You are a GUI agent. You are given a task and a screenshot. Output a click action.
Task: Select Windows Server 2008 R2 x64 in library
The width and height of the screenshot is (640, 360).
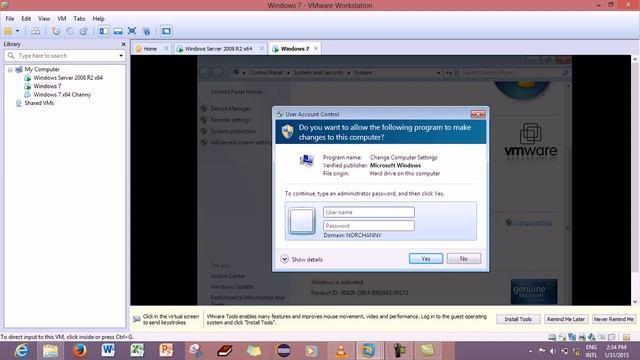tap(68, 78)
